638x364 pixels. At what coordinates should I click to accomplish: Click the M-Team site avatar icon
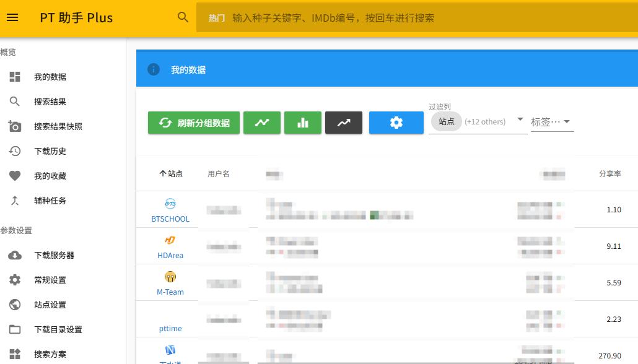coord(170,277)
